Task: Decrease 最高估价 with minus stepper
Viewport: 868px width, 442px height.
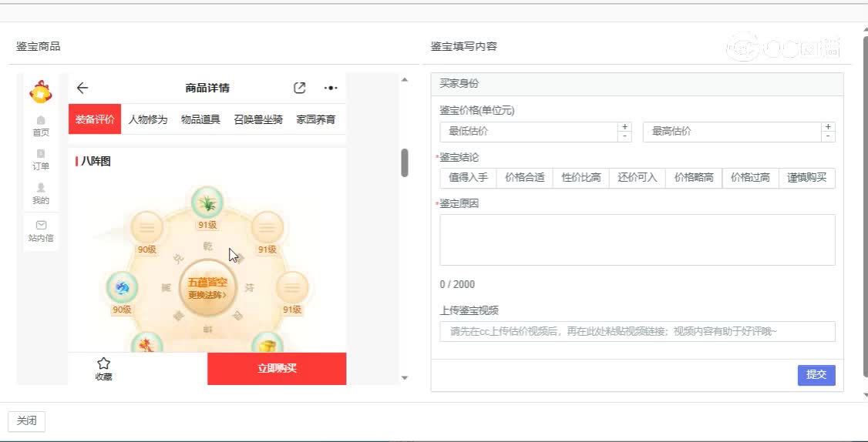Action: 828,136
